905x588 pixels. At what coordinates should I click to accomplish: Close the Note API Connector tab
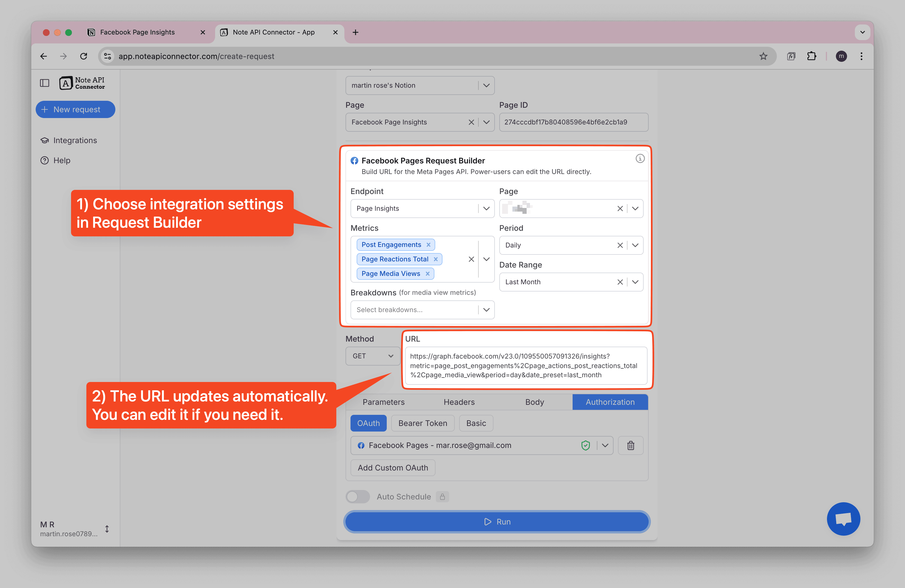pyautogui.click(x=335, y=32)
